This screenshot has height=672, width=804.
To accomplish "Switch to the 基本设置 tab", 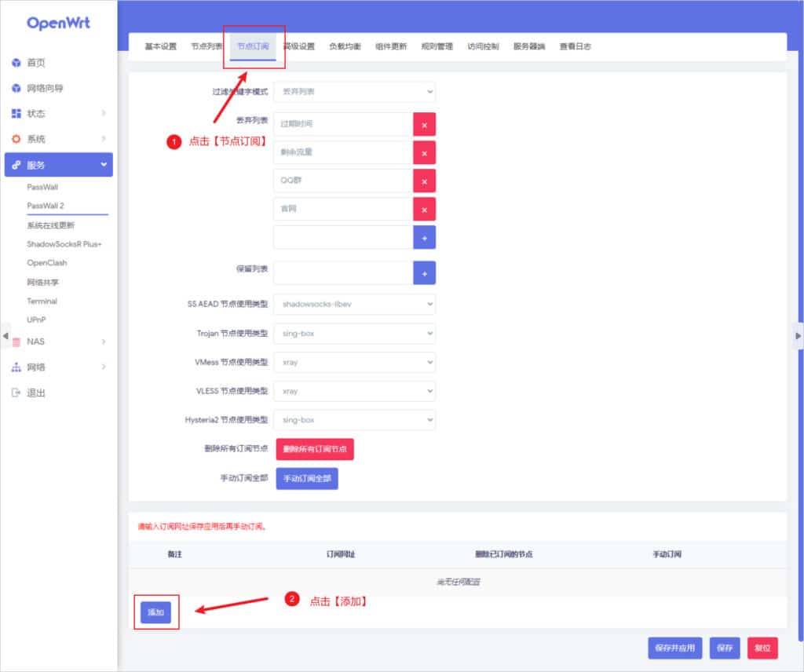I will [160, 46].
